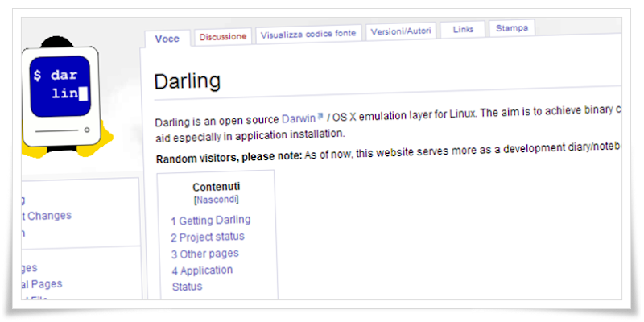Screen dimensions: 644x322
Task: Switch to the Discussione tab
Action: coord(223,36)
